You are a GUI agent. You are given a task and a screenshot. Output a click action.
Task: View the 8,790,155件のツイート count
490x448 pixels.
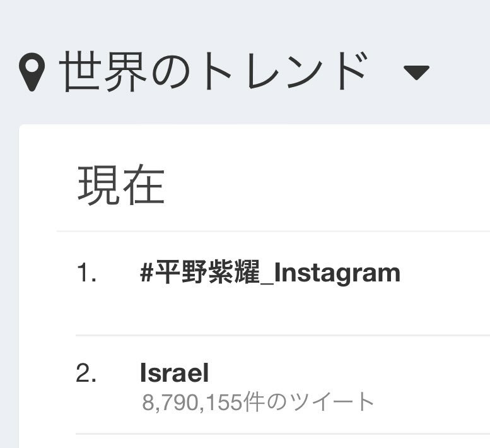click(x=258, y=402)
